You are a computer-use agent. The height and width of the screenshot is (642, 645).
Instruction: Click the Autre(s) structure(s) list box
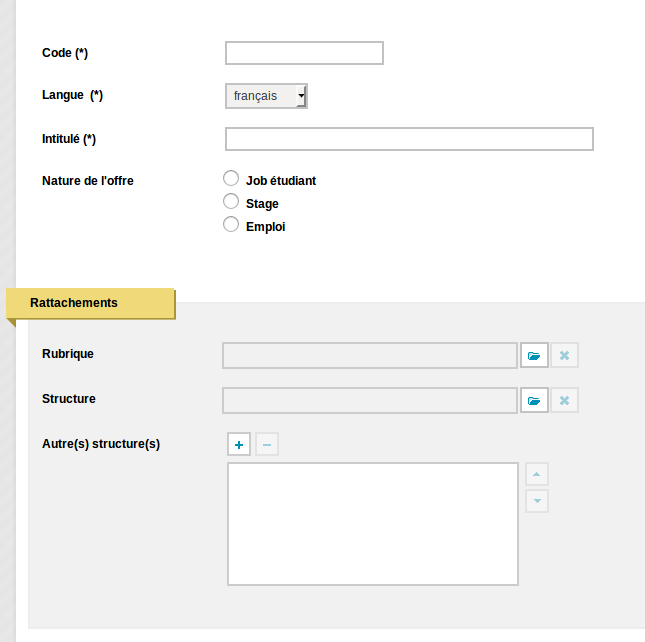(x=373, y=524)
